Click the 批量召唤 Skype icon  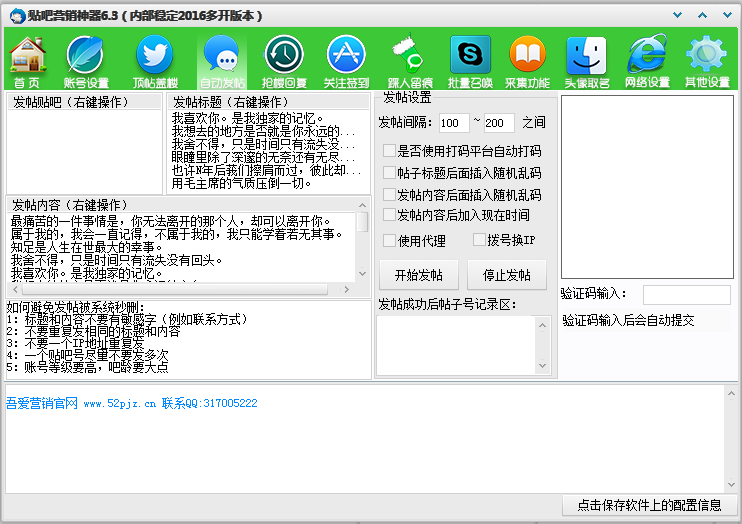click(470, 58)
